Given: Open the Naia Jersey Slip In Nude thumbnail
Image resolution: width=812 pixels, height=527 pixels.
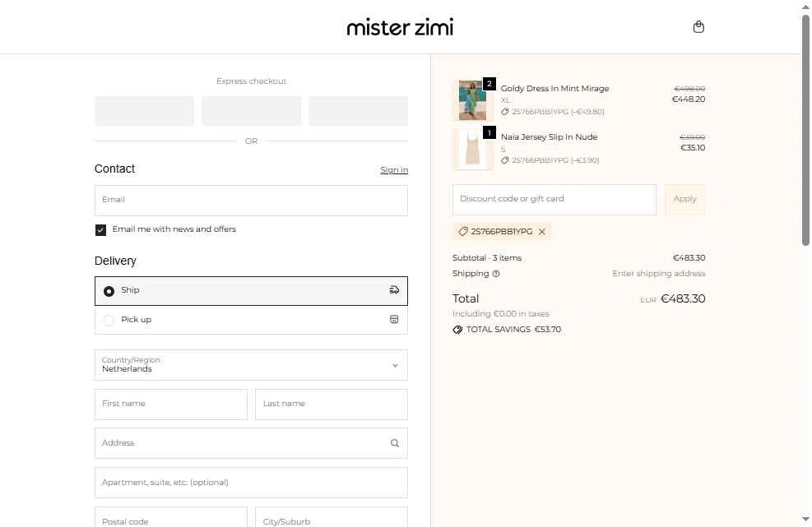Looking at the screenshot, I should click(x=472, y=149).
